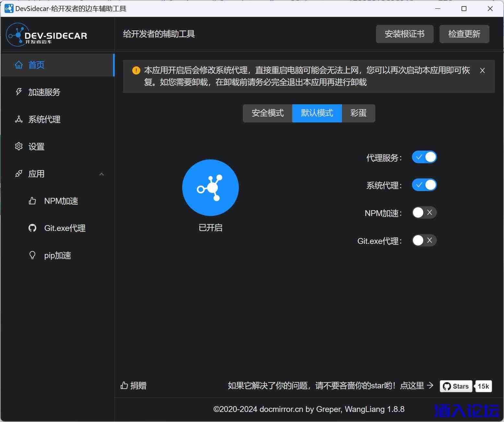Turn off the 系统代理 switch
Image resolution: width=504 pixels, height=422 pixels.
[x=424, y=185]
